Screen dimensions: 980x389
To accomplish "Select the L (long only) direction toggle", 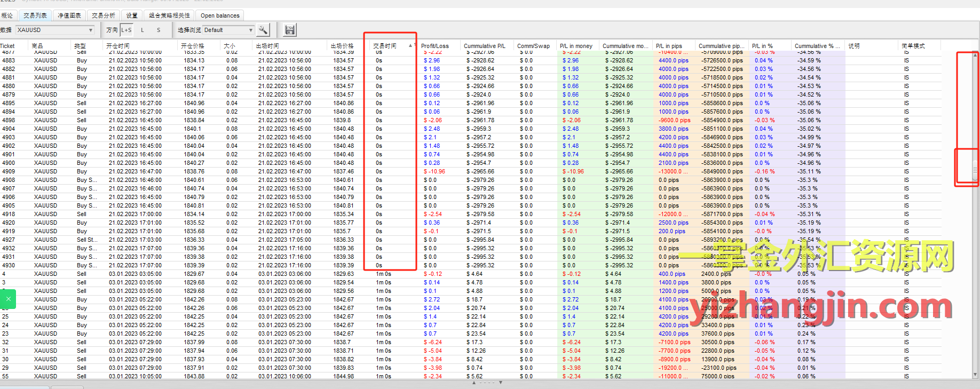I will [x=143, y=30].
